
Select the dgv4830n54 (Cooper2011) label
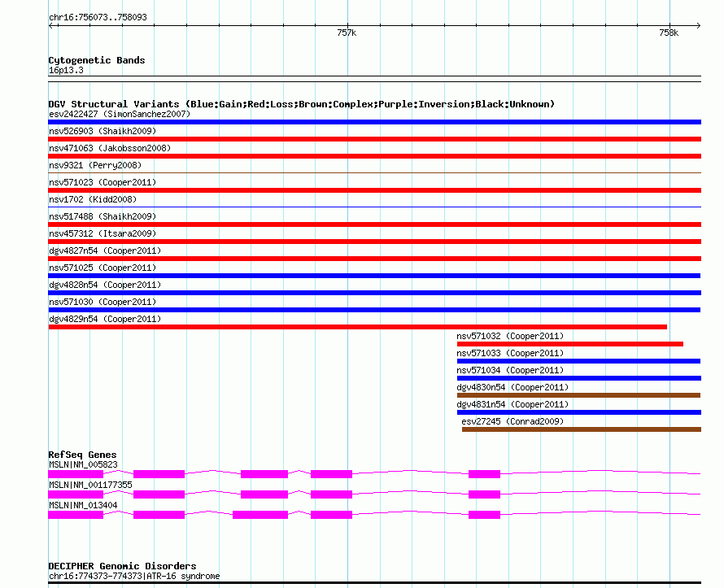512,387
